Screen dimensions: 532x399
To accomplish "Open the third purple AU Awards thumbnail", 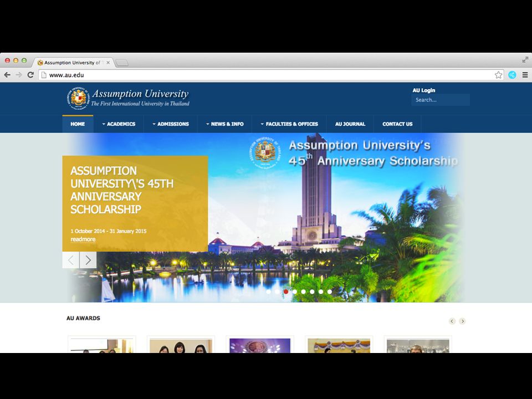I will (x=260, y=345).
